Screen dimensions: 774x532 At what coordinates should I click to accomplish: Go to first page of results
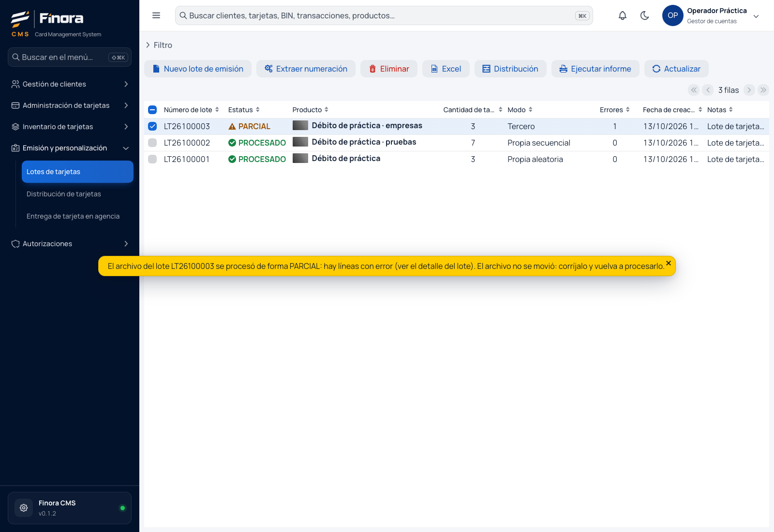[x=694, y=90]
